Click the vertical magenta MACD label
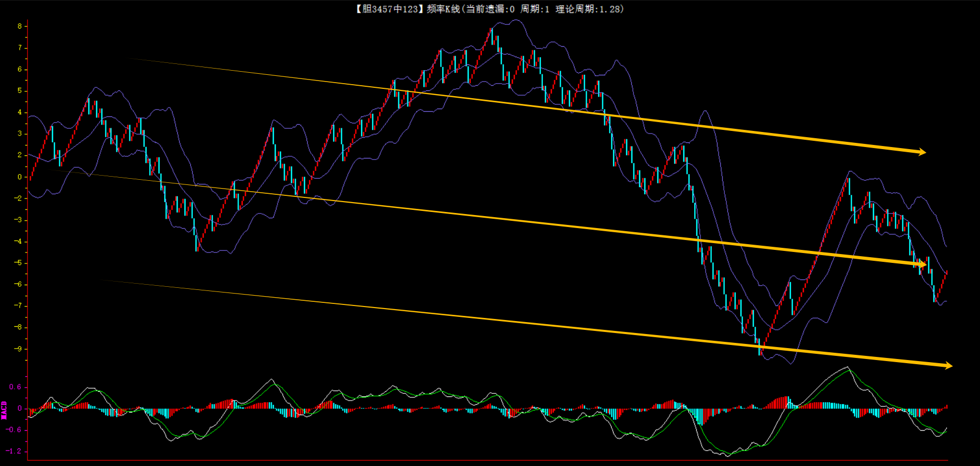Image resolution: width=980 pixels, height=466 pixels. (4, 410)
